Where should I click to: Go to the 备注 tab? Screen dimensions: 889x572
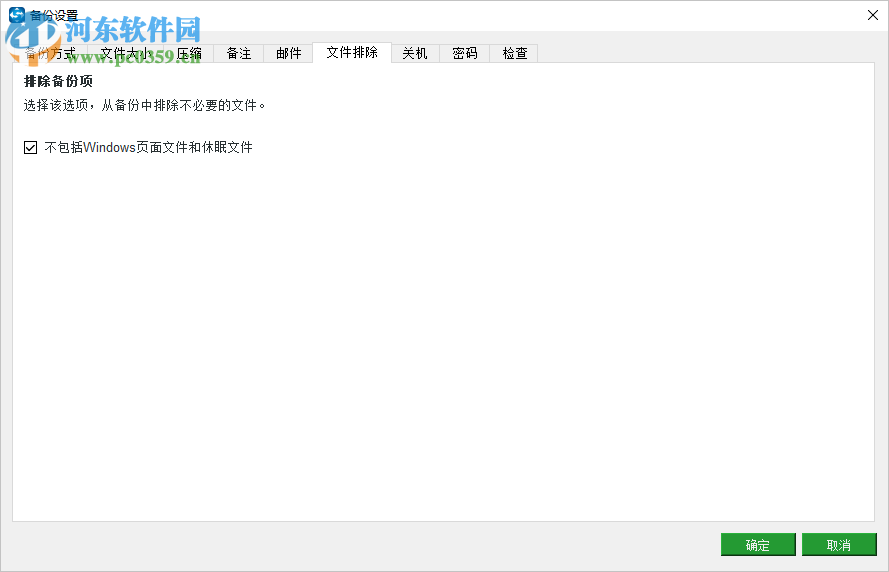click(239, 53)
